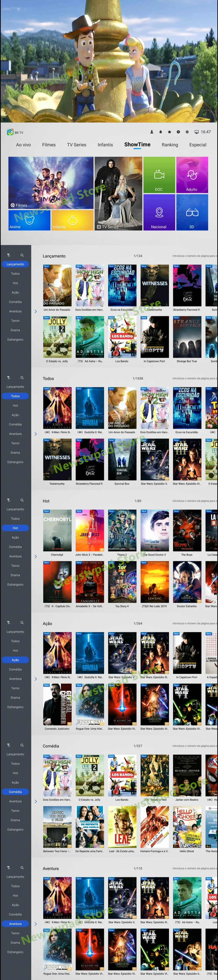Screen dimensions: 218x980
Task: Open notifications bell icon
Action: click(x=160, y=132)
